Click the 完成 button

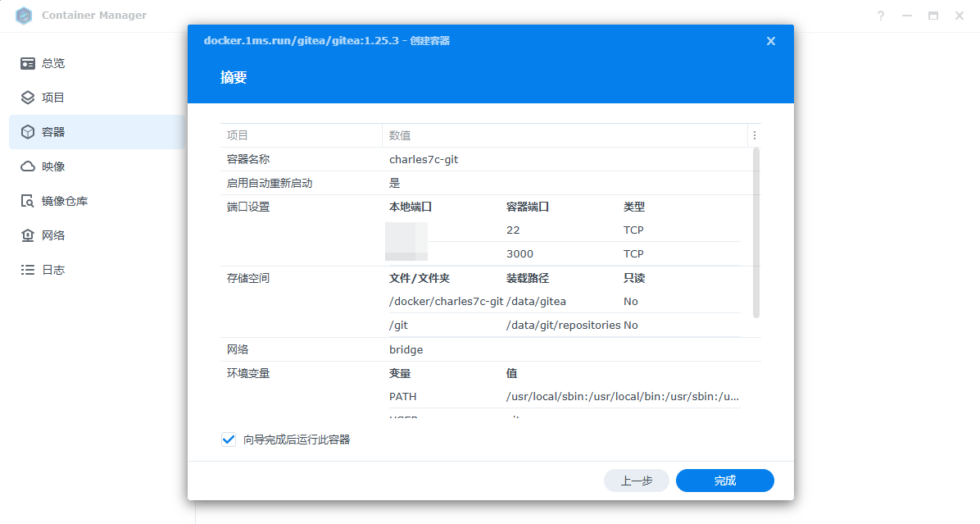tap(724, 481)
